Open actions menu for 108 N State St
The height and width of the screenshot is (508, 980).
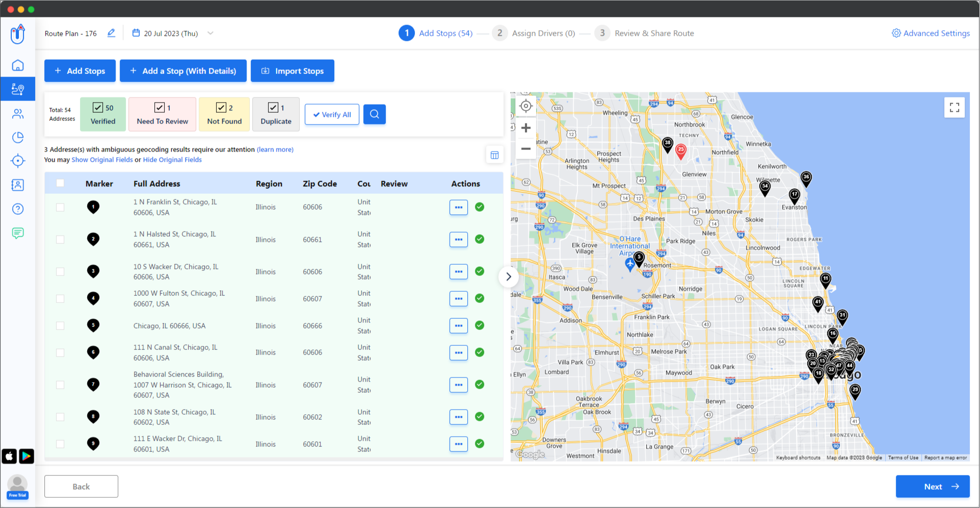click(459, 417)
